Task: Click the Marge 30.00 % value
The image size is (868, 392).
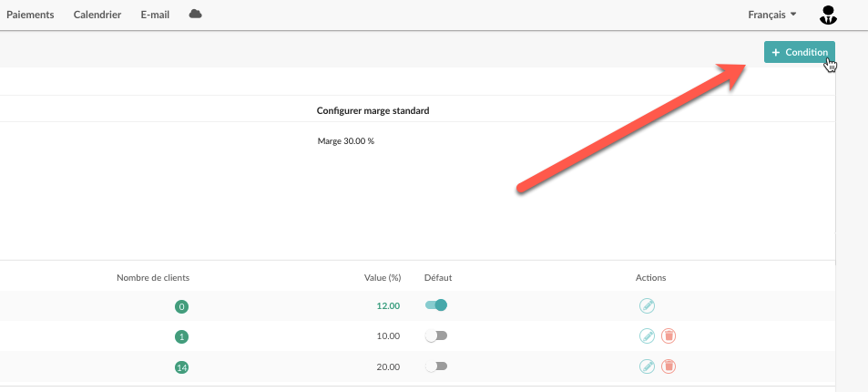Action: tap(346, 141)
